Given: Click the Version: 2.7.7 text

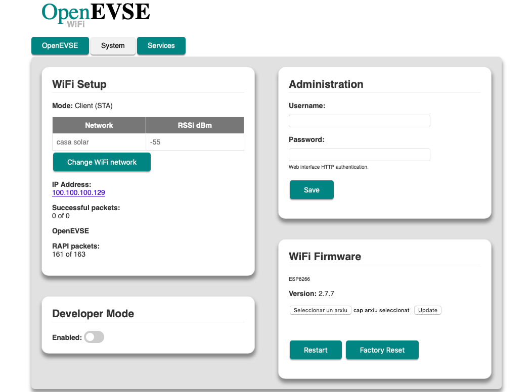Looking at the screenshot, I should 312,293.
